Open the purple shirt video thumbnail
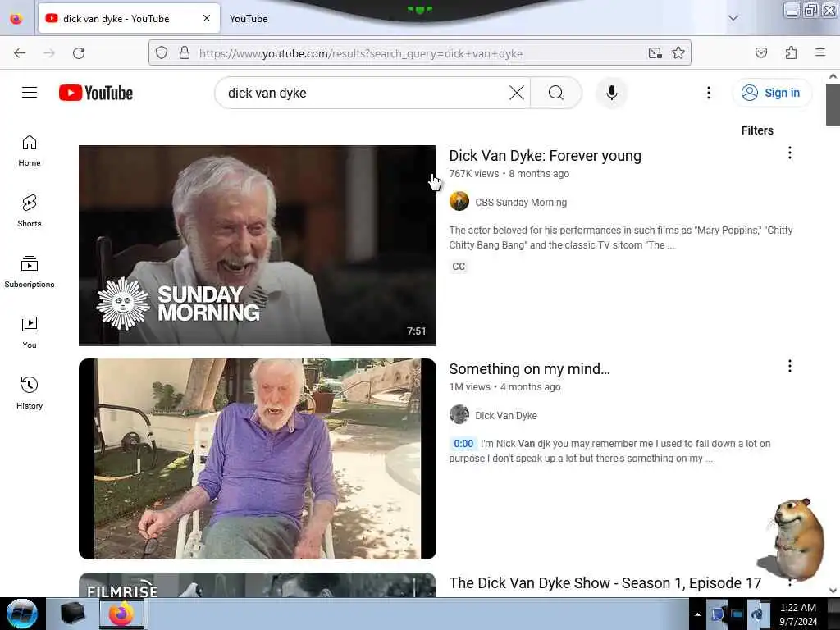Image resolution: width=840 pixels, height=630 pixels. point(257,459)
